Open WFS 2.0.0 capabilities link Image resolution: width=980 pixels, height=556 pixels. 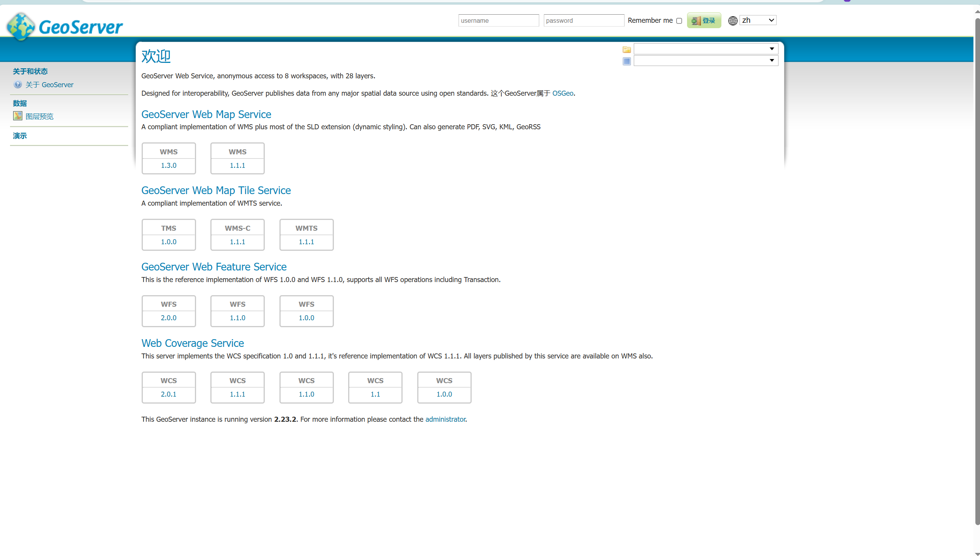pos(169,318)
